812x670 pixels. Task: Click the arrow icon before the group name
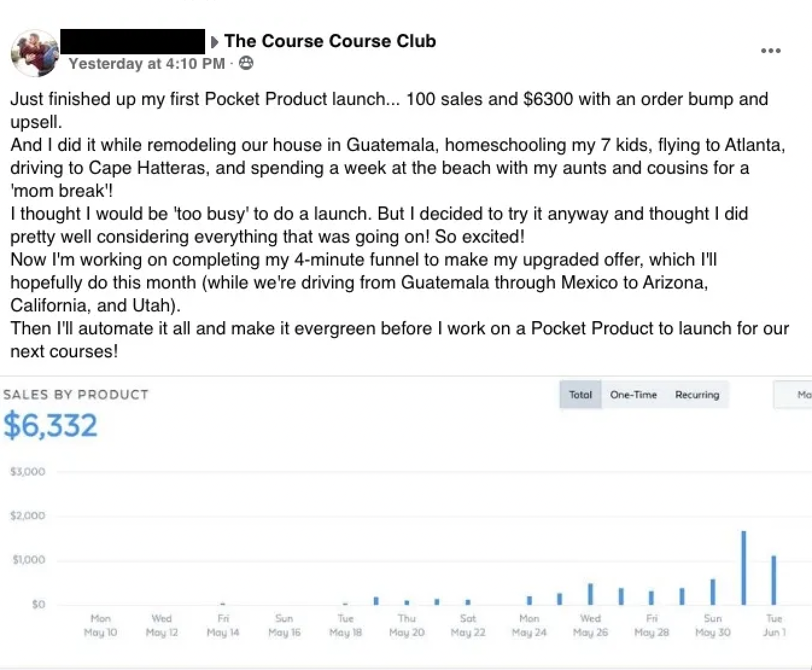(214, 42)
